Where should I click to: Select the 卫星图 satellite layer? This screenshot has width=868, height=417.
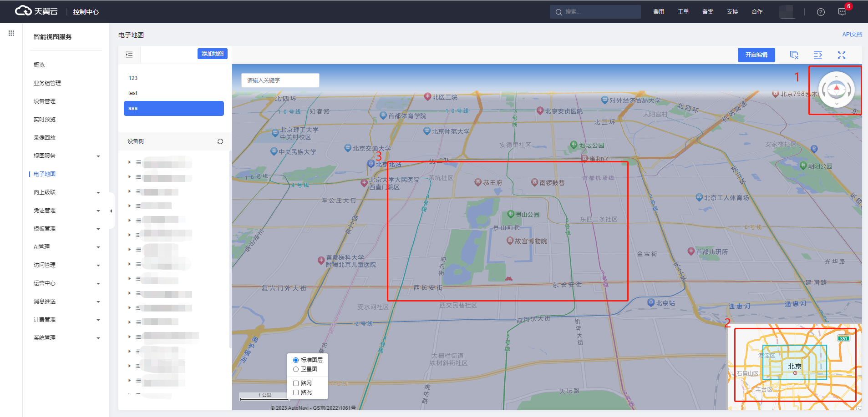coord(296,369)
